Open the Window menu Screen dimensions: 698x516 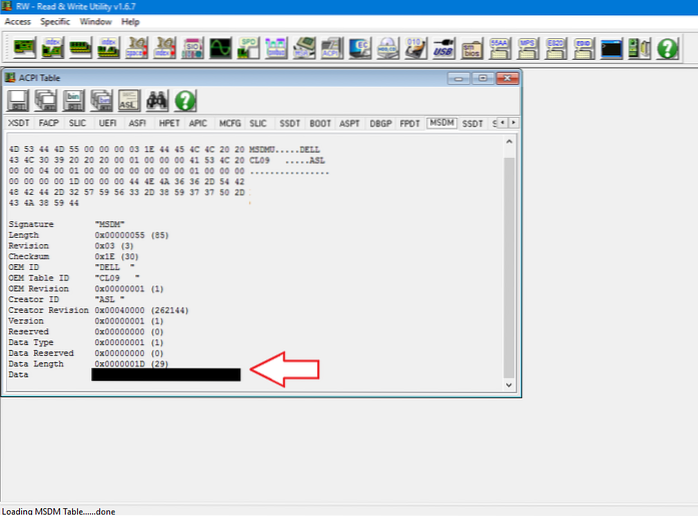96,21
